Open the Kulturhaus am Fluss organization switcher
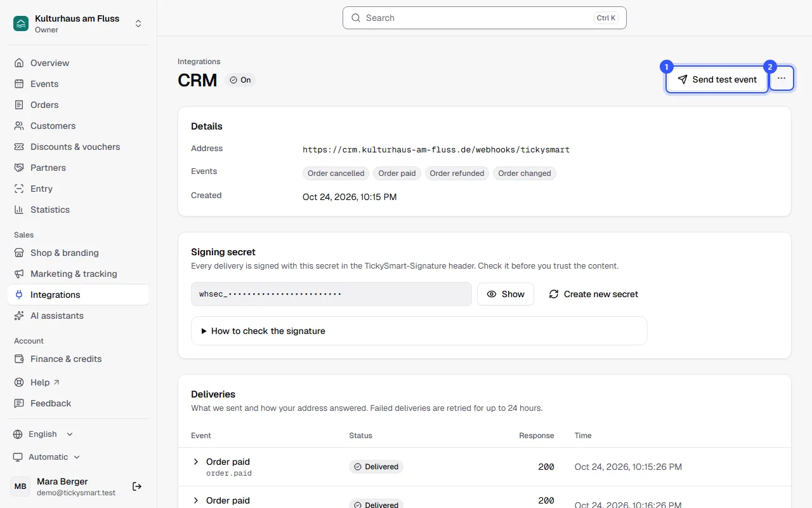Image resolution: width=812 pixels, height=508 pixels. (79, 23)
